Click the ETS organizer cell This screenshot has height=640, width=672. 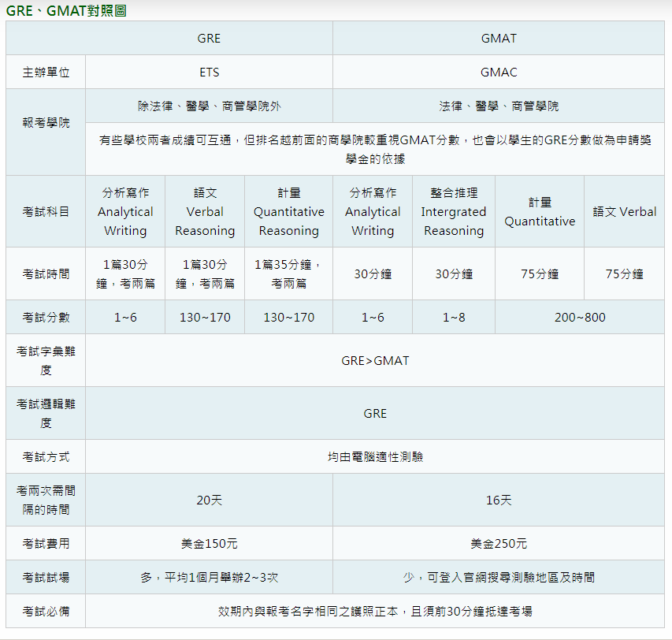[x=209, y=72]
